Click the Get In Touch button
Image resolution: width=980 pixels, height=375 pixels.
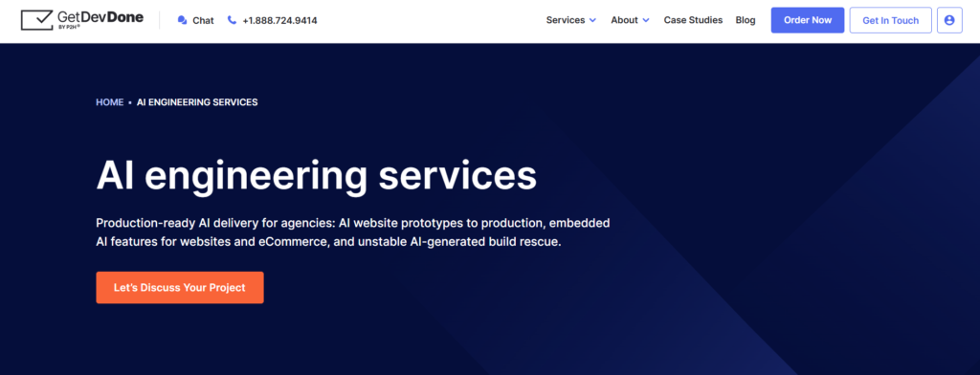(891, 20)
